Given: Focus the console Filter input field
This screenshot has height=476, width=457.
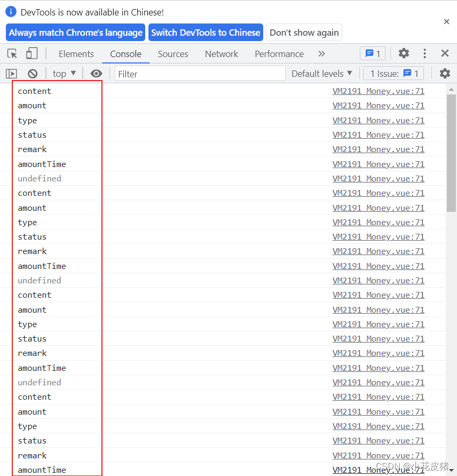Looking at the screenshot, I should (200, 74).
